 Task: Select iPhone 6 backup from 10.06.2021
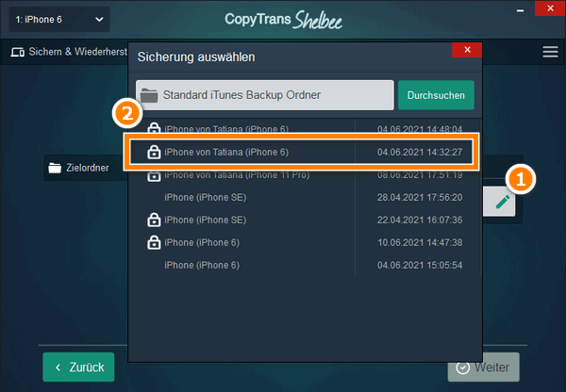pyautogui.click(x=305, y=243)
